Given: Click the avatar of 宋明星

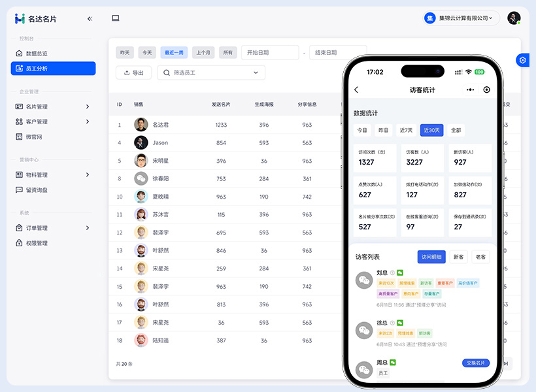Looking at the screenshot, I should coord(141,161).
